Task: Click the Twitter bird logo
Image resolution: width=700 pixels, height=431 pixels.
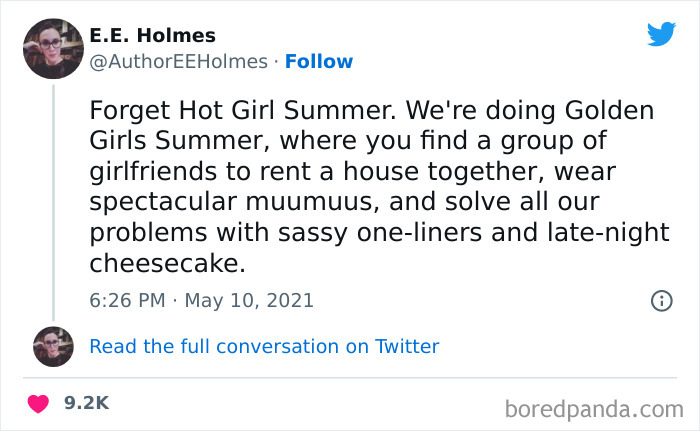Action: click(x=661, y=34)
